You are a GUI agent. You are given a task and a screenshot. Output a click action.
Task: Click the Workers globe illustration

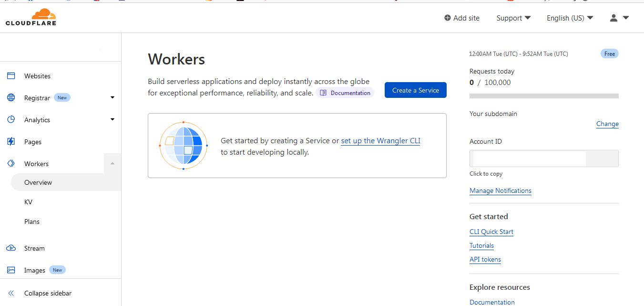(x=184, y=146)
